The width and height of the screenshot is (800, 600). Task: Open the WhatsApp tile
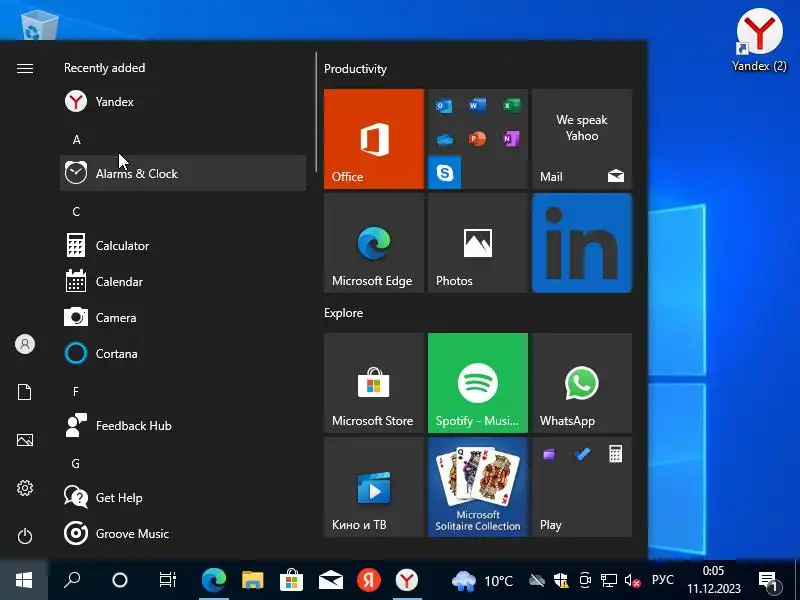click(x=582, y=383)
